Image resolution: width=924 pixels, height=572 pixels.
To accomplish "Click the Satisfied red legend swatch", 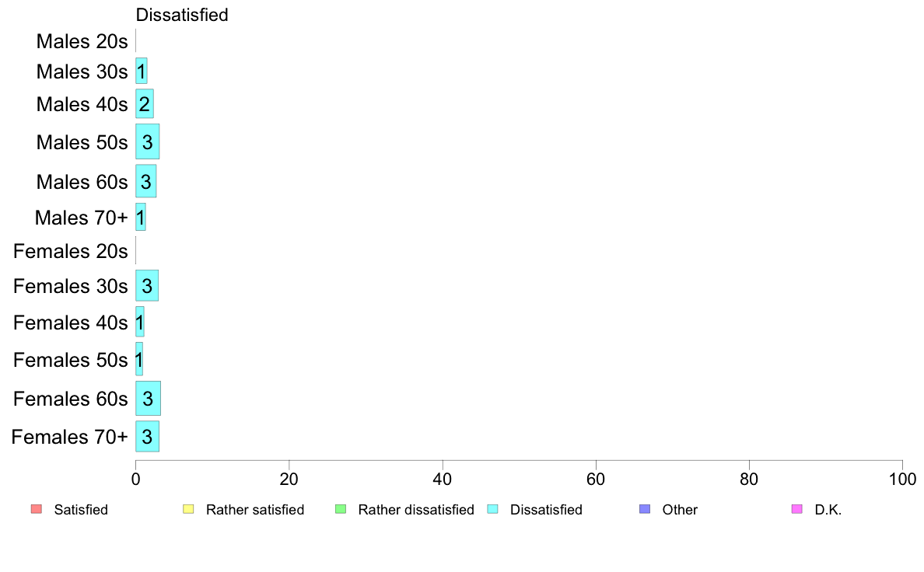I will click(37, 509).
